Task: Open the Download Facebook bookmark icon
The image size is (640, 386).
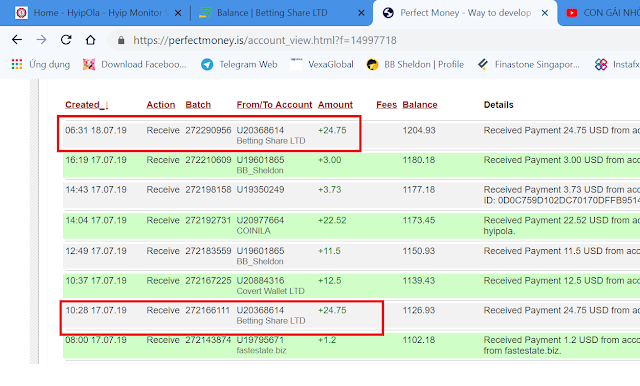Action: [89, 64]
